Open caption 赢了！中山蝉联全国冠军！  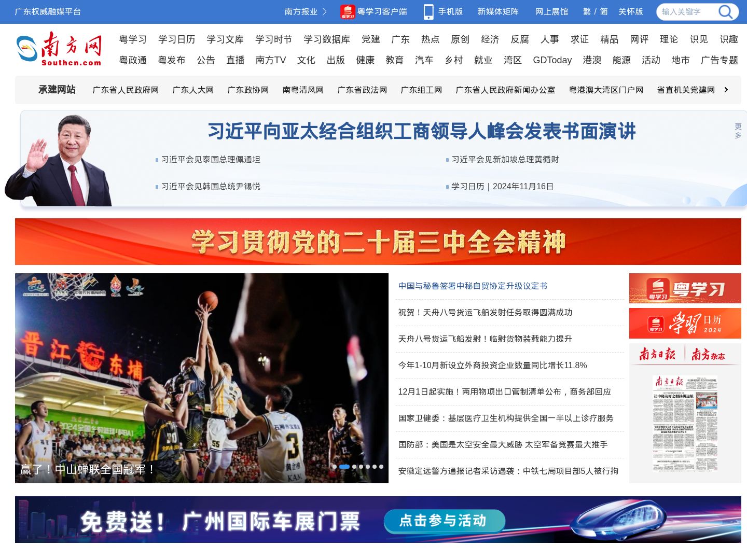(x=88, y=469)
